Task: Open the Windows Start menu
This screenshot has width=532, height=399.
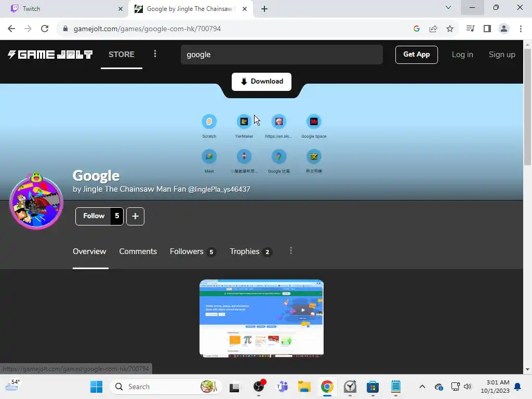Action: [x=96, y=387]
